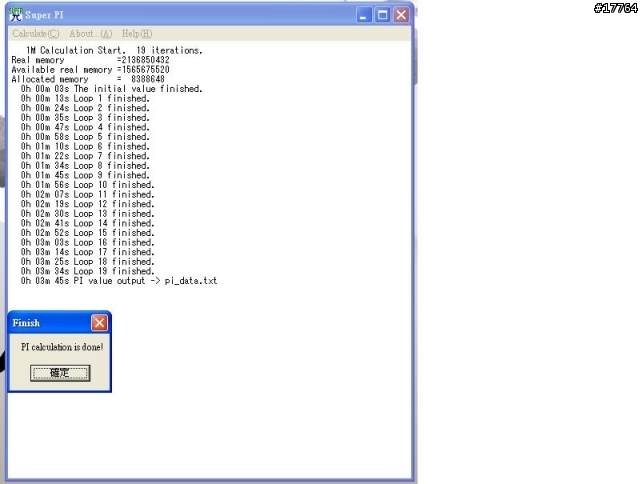
Task: Click the 'Loop 19 finished.' line
Action: tap(88, 271)
